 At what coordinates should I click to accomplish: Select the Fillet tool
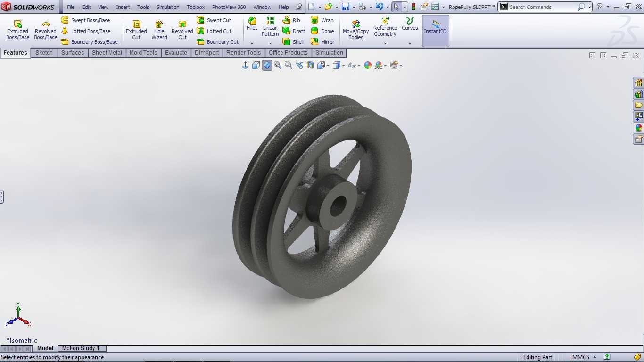(x=252, y=24)
